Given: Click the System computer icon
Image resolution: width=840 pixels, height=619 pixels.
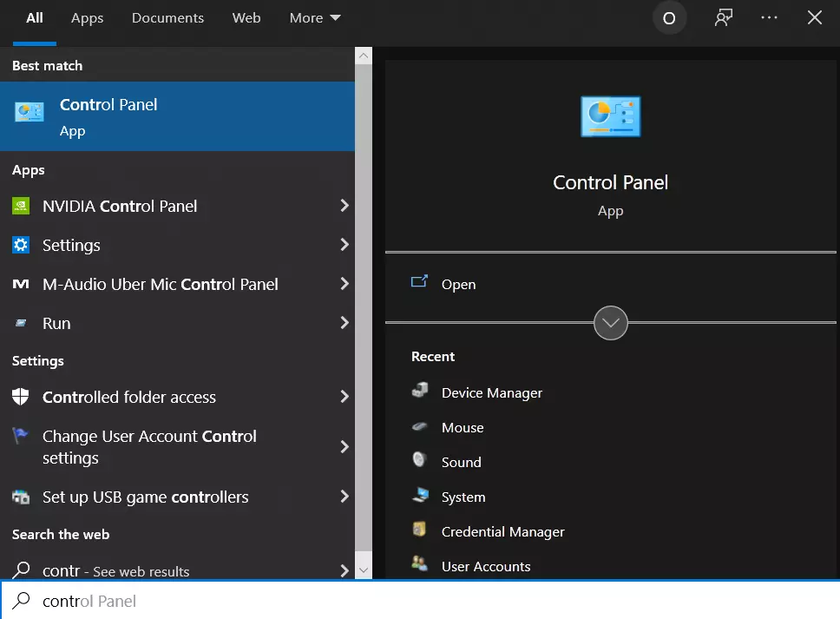Looking at the screenshot, I should tap(421, 495).
